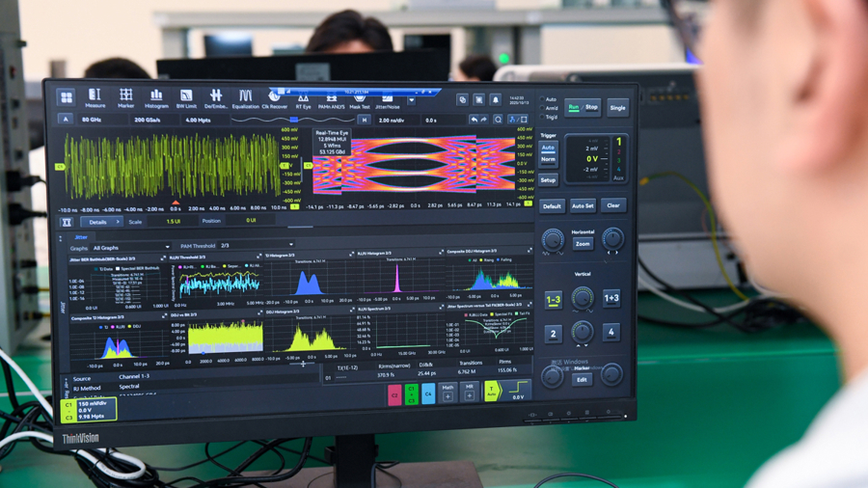The height and width of the screenshot is (488, 868).
Task: Click the RT Eye icon
Action: coord(303,98)
